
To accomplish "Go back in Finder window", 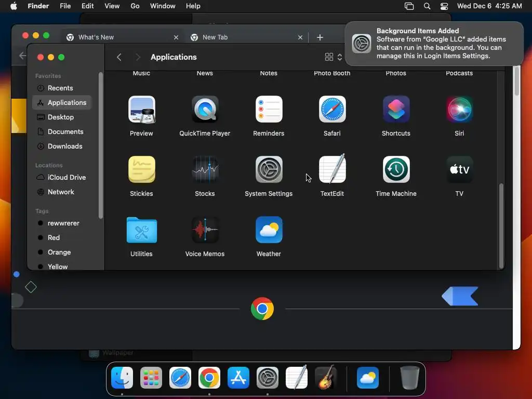I will (x=119, y=57).
